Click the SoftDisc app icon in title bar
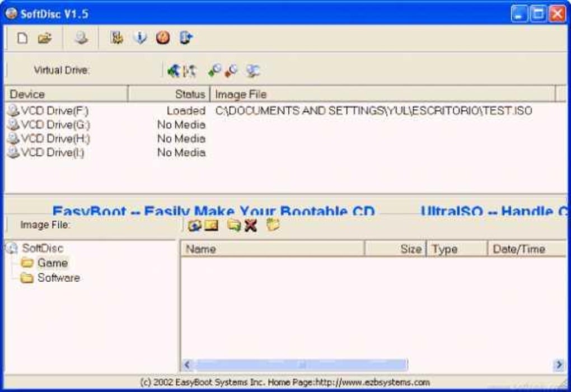The width and height of the screenshot is (571, 392). point(11,13)
